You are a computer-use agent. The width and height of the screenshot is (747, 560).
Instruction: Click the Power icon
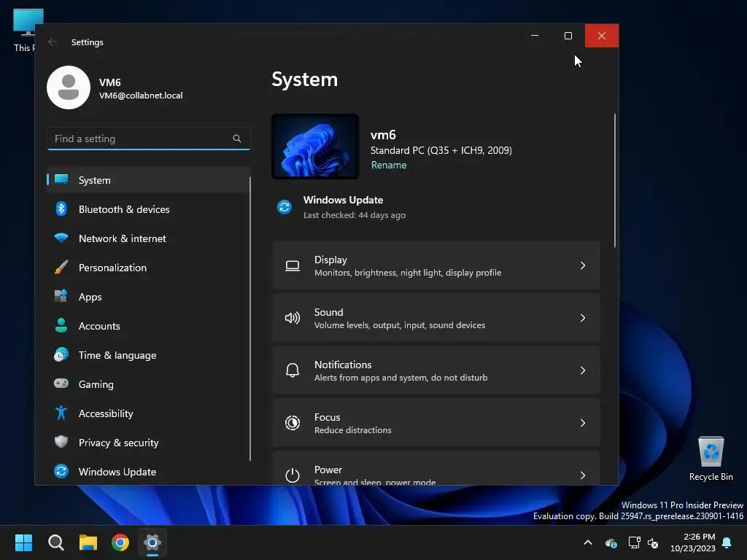pyautogui.click(x=293, y=475)
